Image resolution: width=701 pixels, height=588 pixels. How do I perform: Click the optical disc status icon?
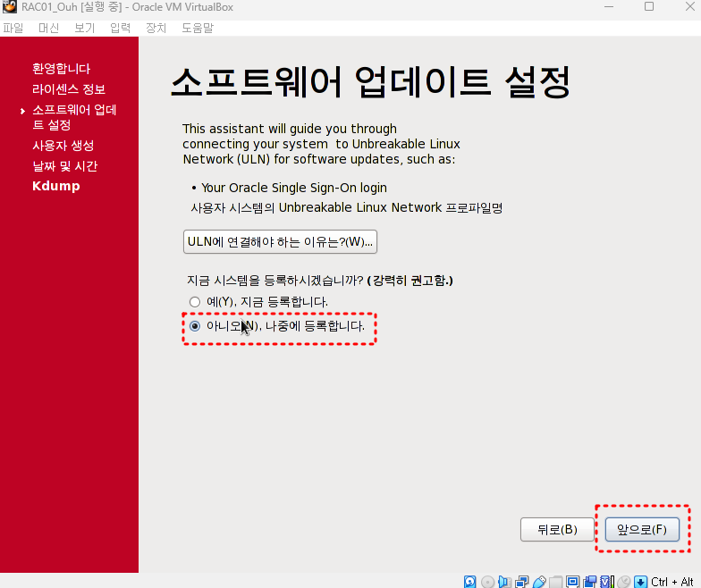(487, 581)
